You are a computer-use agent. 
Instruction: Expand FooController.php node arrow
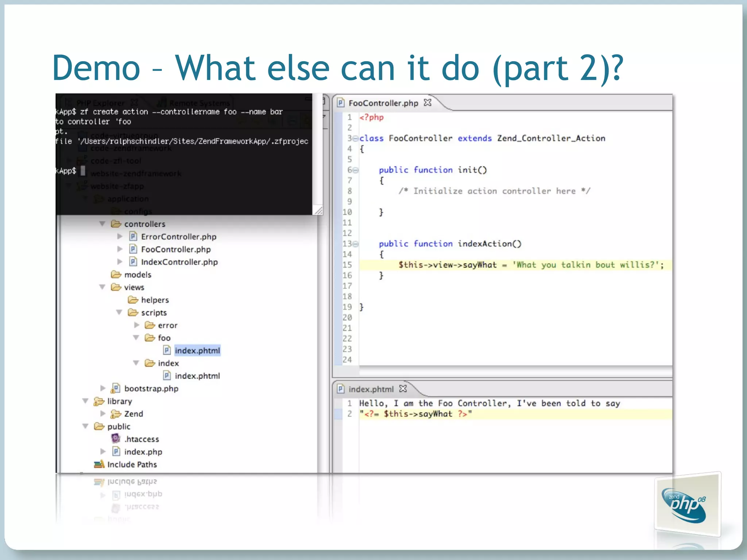tap(120, 249)
